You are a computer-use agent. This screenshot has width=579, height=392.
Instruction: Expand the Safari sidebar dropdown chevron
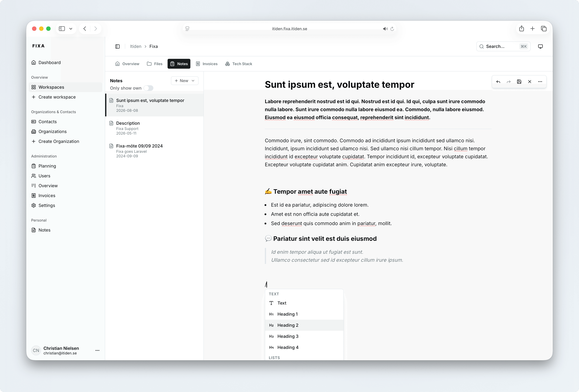coord(71,29)
